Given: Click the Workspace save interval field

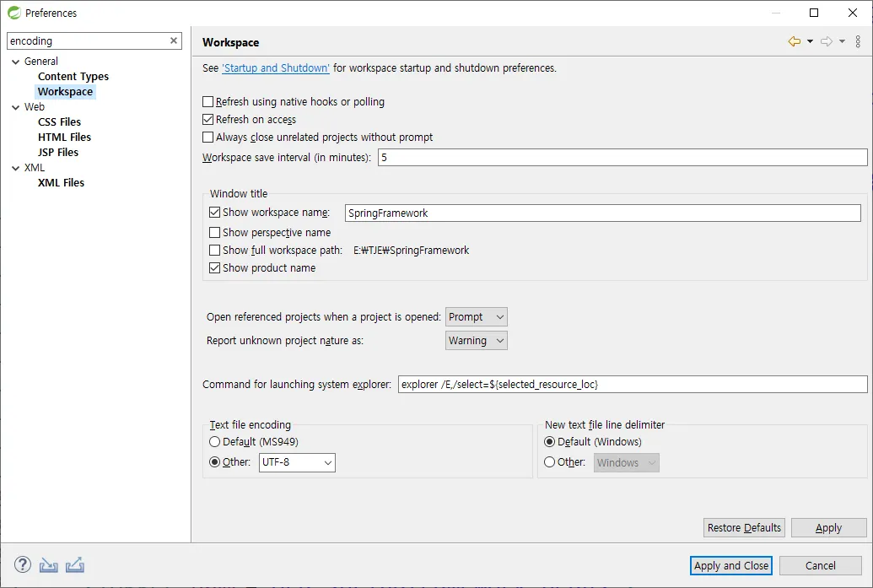Looking at the screenshot, I should point(622,158).
